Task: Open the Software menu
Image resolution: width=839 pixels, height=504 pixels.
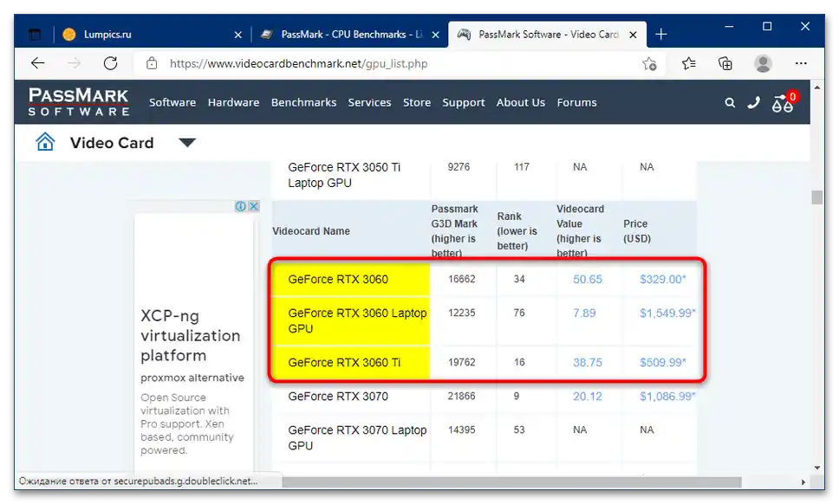Action: 172,102
